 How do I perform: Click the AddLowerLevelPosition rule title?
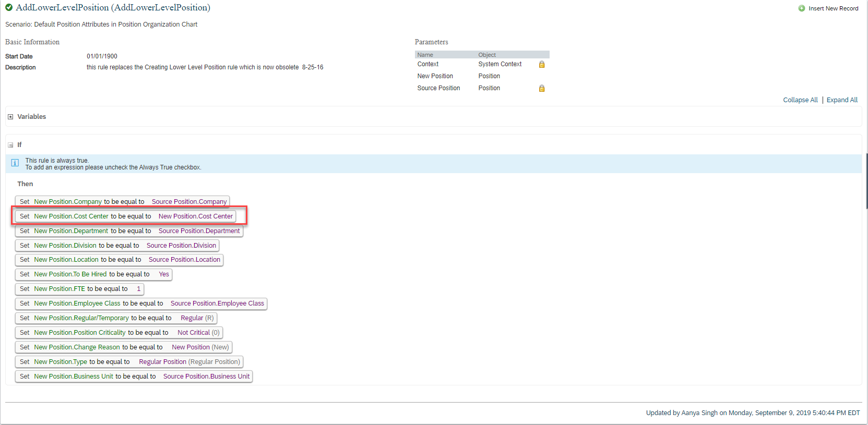click(113, 7)
